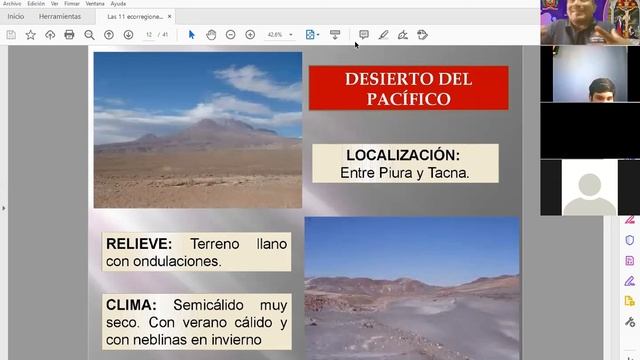Open the sign document tool
640x360 pixels.
click(403, 35)
